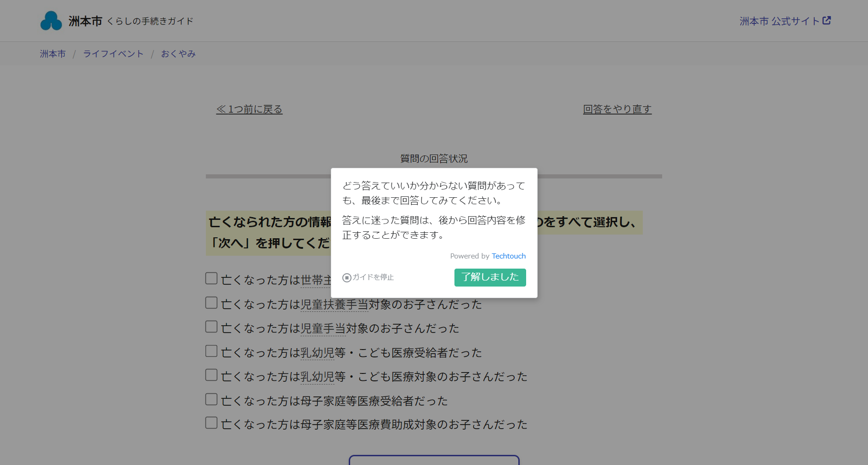The height and width of the screenshot is (465, 868).
Task: Navigate to 洲本市 breadcrumb
Action: point(52,53)
